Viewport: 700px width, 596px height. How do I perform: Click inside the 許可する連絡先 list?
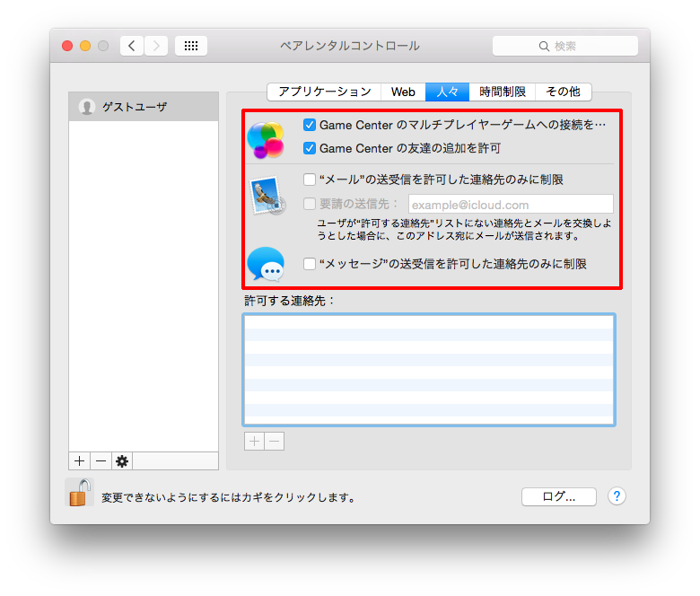(x=429, y=370)
